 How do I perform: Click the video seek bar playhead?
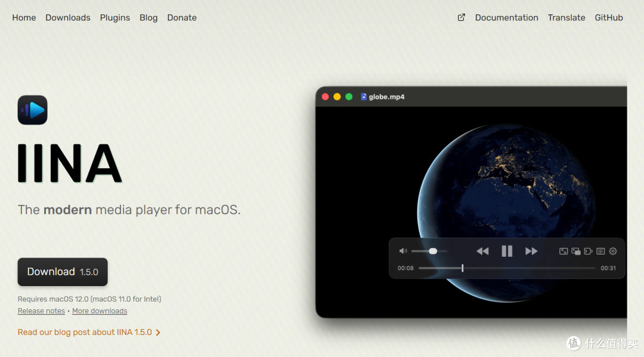coord(463,268)
